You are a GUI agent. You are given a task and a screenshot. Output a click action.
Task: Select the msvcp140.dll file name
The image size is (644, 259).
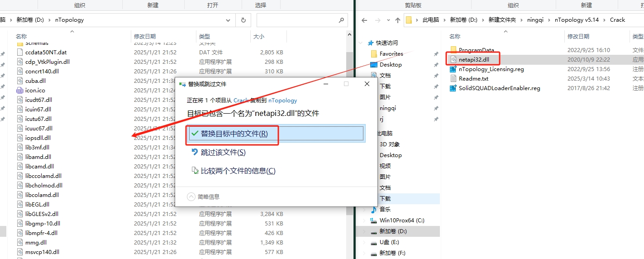[42, 252]
